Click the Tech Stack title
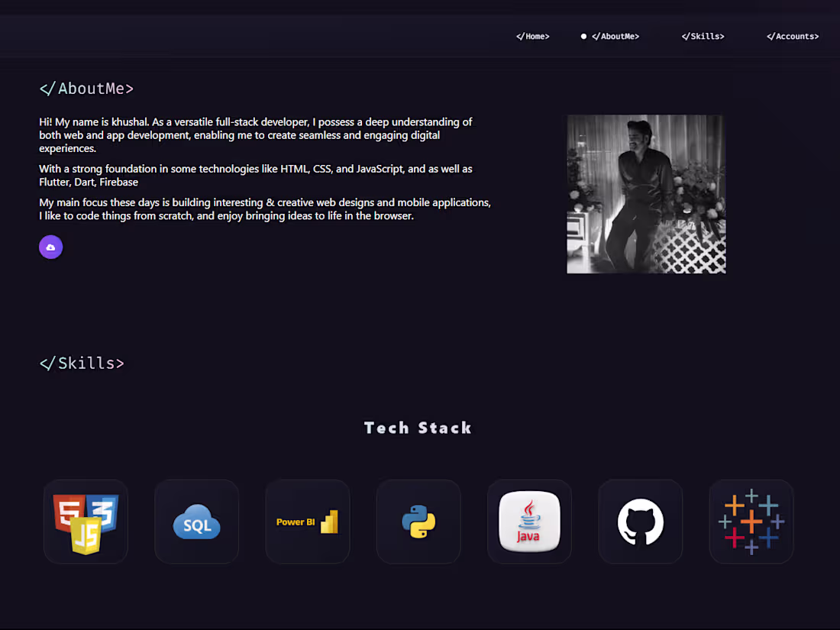840x630 pixels. coord(418,428)
